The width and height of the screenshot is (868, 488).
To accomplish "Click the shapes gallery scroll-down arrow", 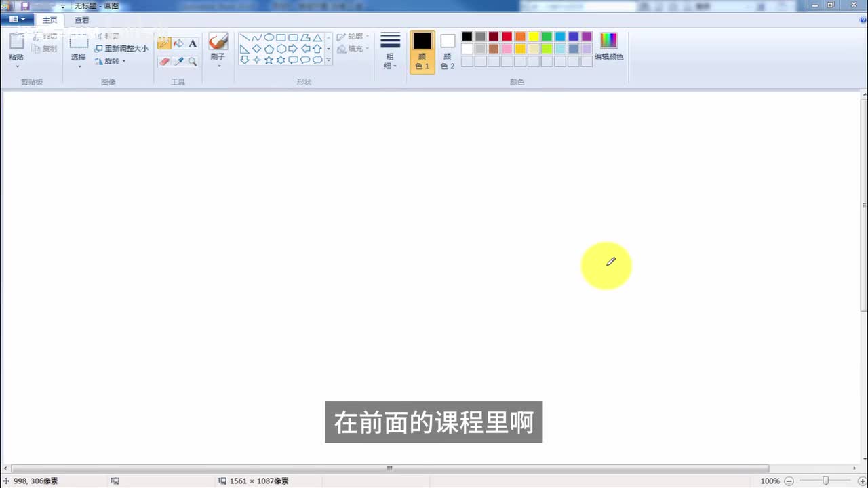I will [x=328, y=49].
